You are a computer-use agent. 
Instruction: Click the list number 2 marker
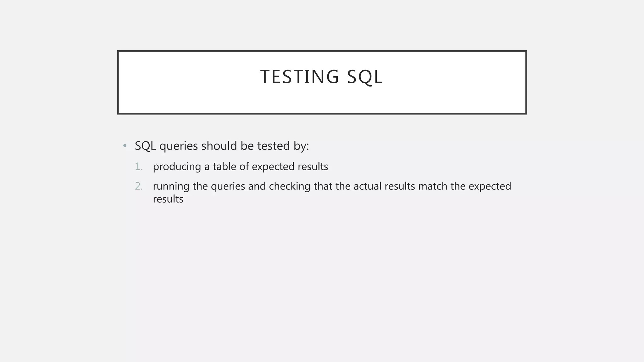point(138,186)
